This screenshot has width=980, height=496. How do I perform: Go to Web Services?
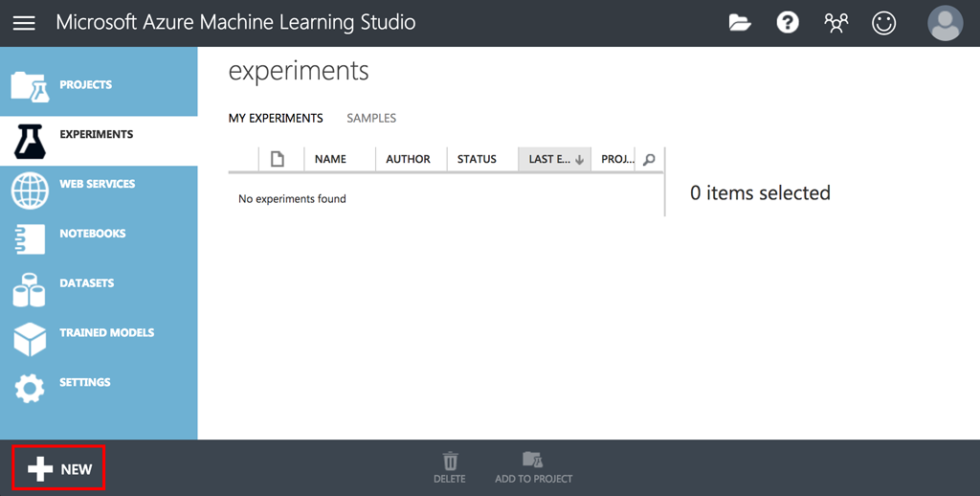pos(99,191)
